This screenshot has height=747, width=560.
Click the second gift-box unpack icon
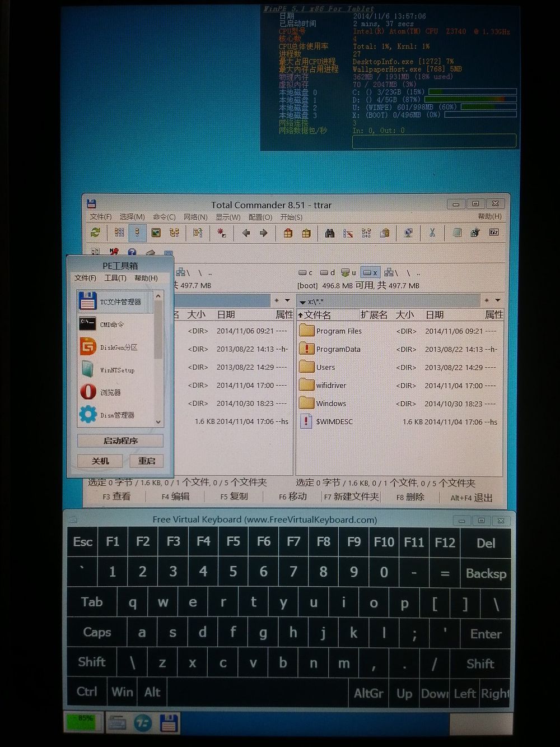click(306, 233)
